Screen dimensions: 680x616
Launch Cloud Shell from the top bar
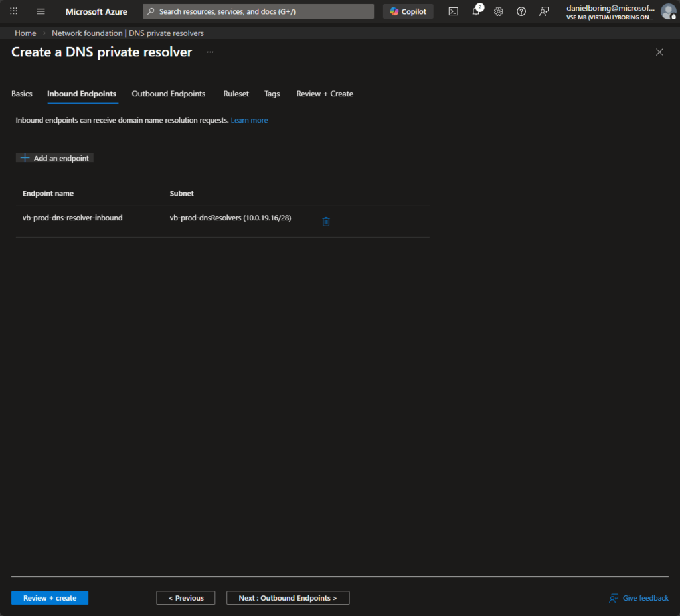(x=453, y=12)
